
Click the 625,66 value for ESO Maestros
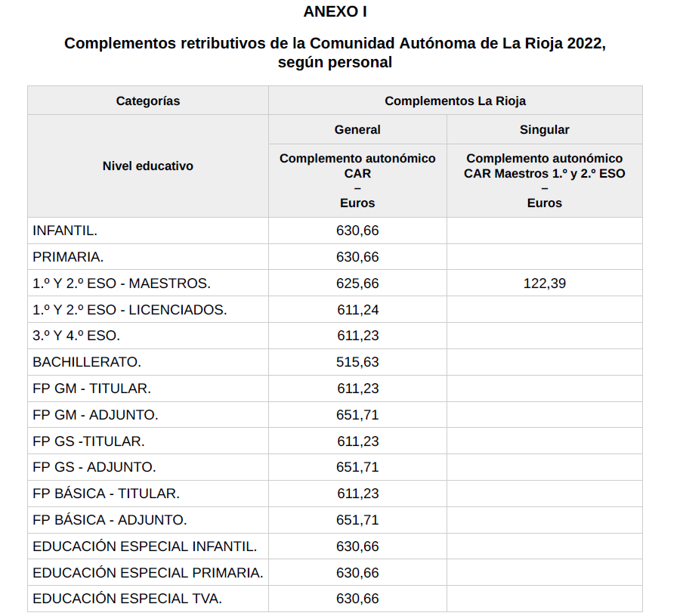357,283
